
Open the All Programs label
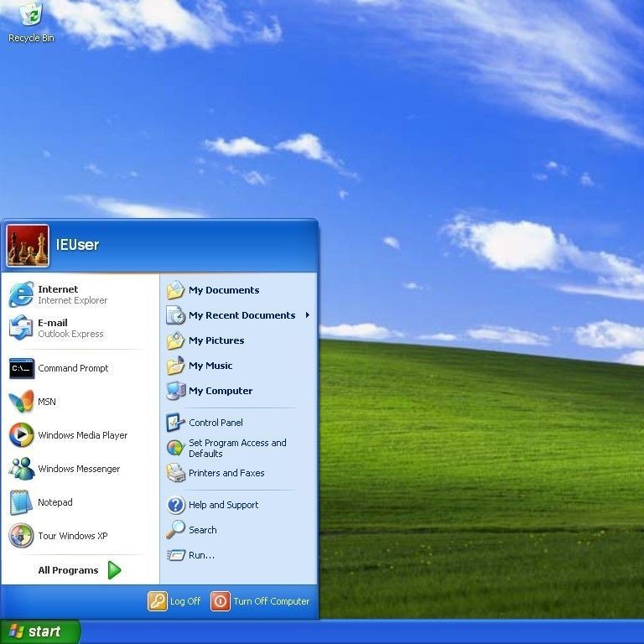68,570
